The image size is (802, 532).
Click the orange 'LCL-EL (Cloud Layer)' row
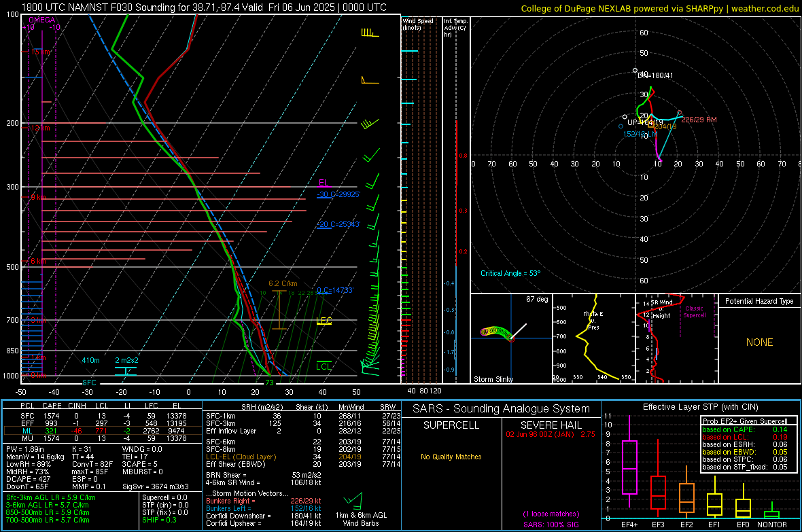coord(303,457)
